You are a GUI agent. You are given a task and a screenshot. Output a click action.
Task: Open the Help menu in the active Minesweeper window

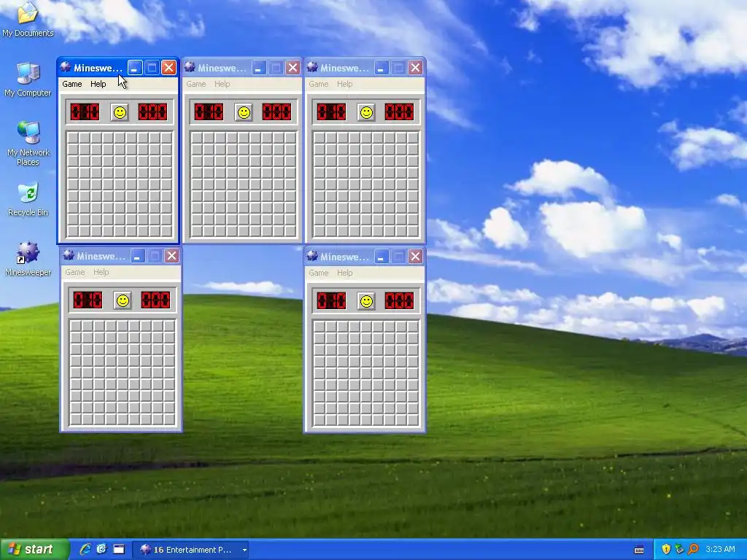click(x=98, y=84)
